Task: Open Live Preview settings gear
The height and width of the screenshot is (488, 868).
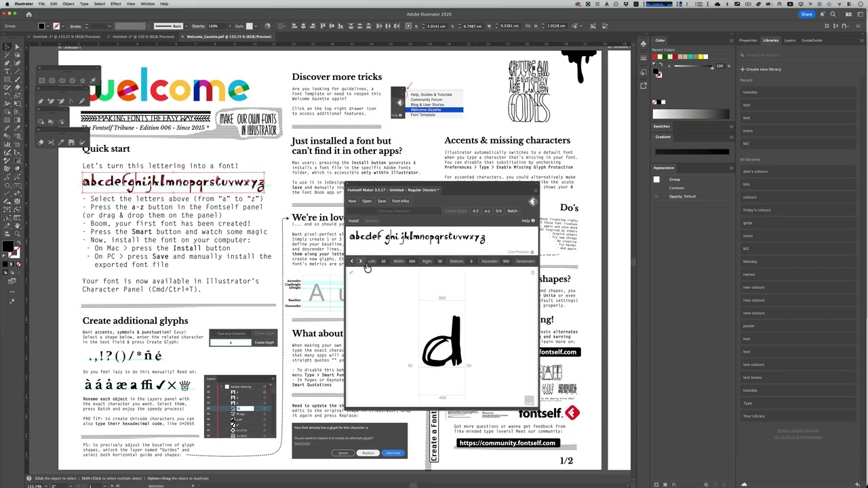Action: click(x=532, y=252)
